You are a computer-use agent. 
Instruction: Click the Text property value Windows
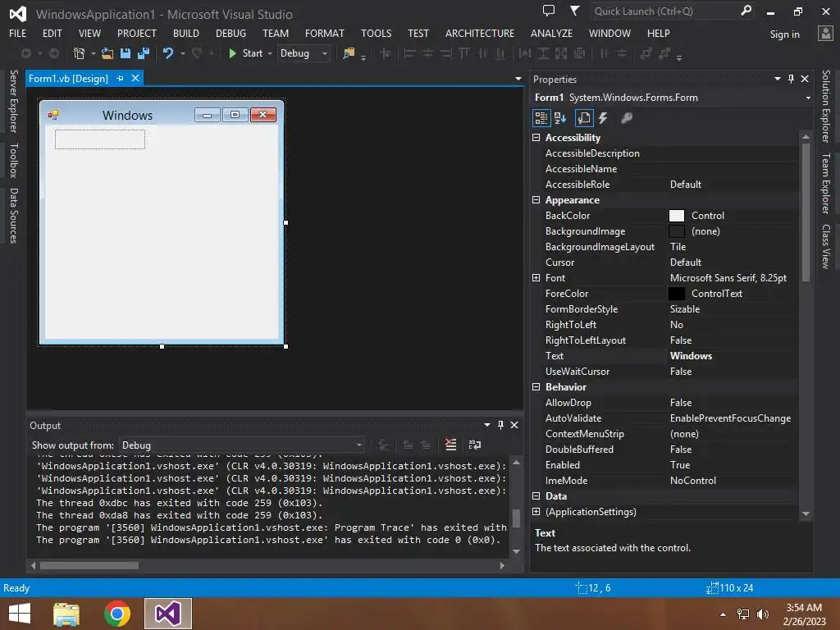[x=691, y=356]
